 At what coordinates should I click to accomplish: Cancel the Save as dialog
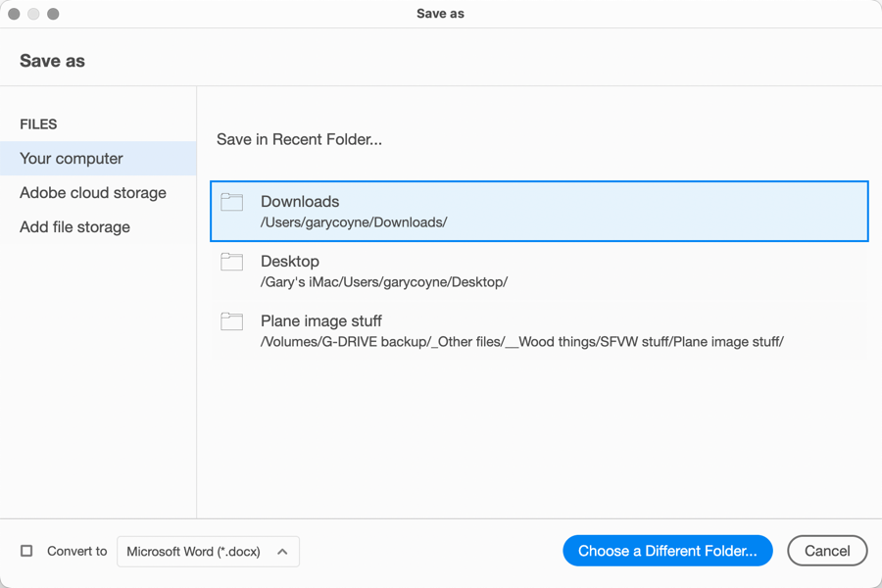click(827, 551)
